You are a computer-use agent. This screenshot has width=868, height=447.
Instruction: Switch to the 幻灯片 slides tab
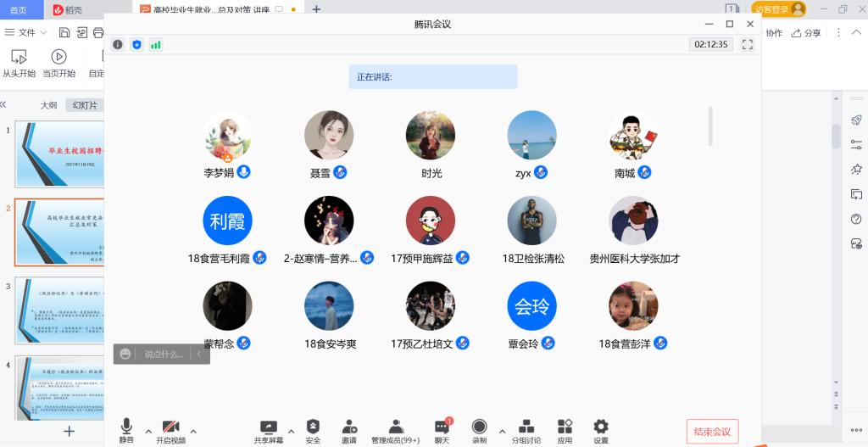(85, 105)
